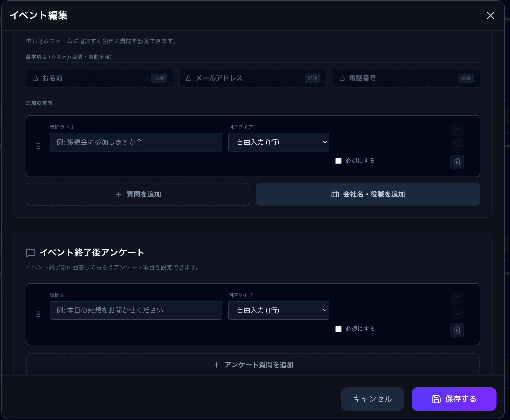Close the イベント編集 dialog
The width and height of the screenshot is (510, 420).
[x=491, y=15]
